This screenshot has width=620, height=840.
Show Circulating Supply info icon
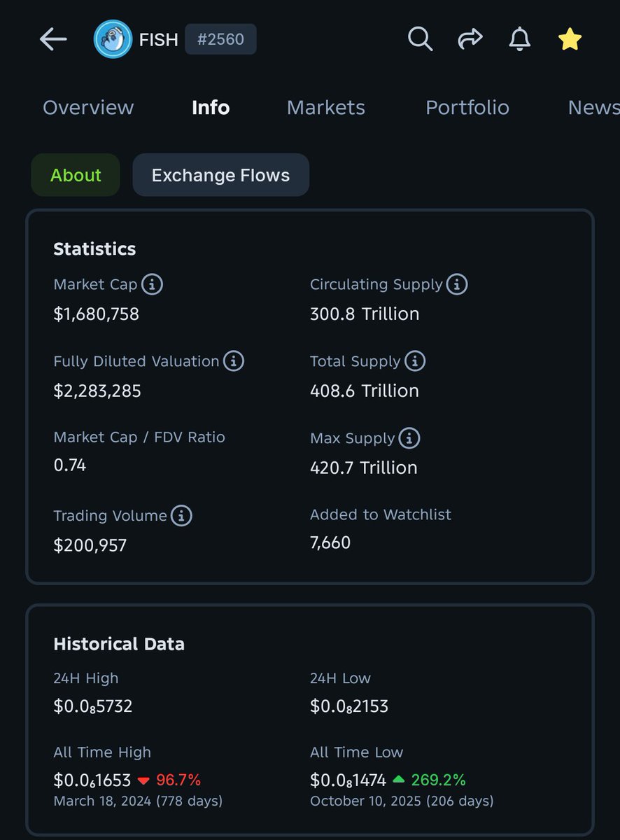pyautogui.click(x=457, y=284)
